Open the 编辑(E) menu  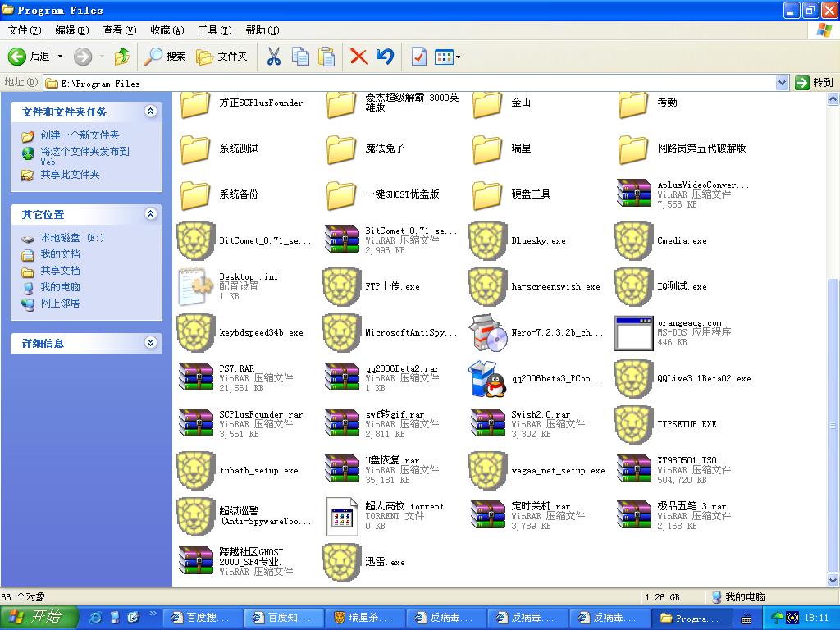coord(72,30)
